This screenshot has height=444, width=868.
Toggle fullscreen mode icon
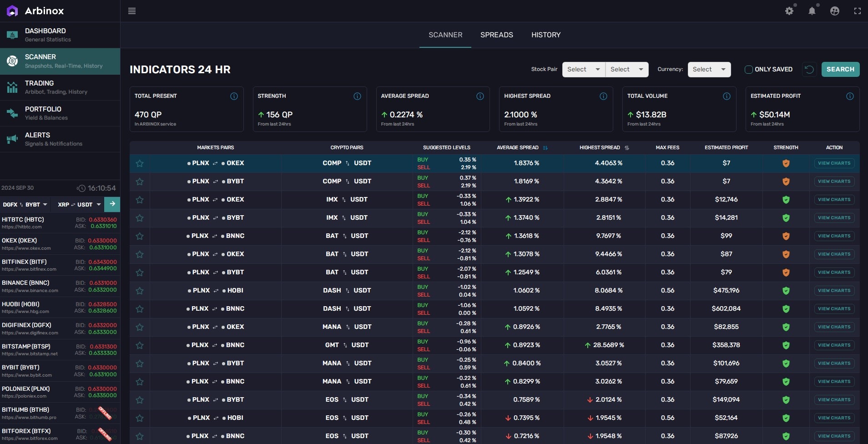[858, 11]
